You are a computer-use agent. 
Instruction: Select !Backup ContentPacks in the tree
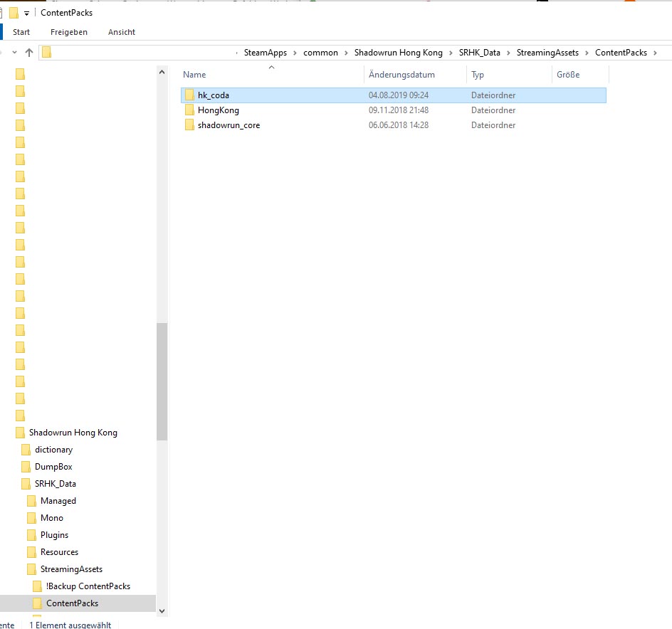88,586
